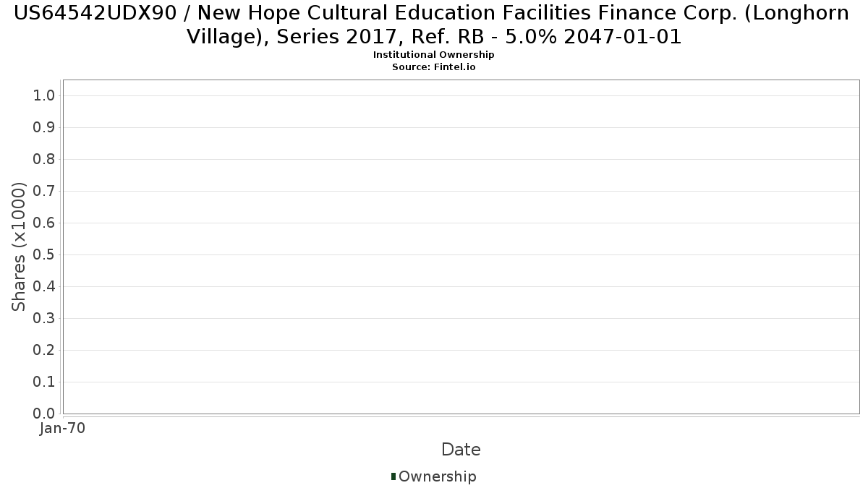Click the 0.2 y-axis tick label
The image size is (868, 488).
pos(44,350)
